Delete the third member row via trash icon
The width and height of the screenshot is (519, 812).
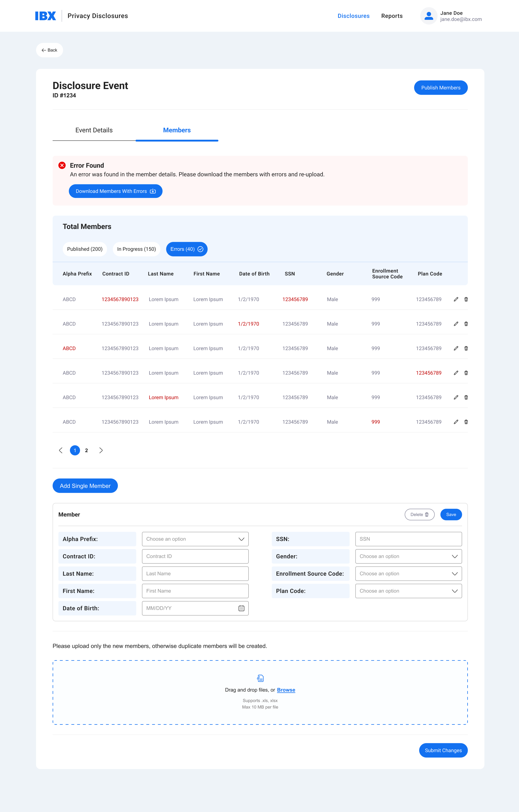click(x=466, y=348)
